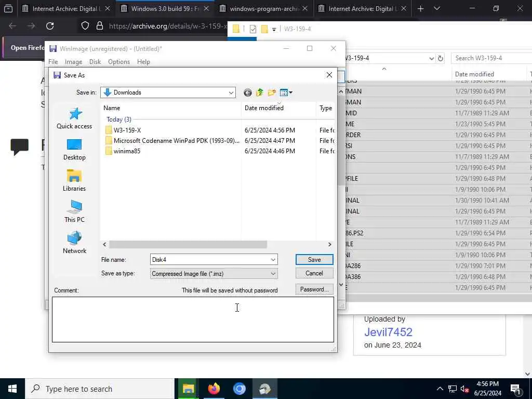Collapse the Today (3) group
The height and width of the screenshot is (399, 532).
[x=119, y=119]
